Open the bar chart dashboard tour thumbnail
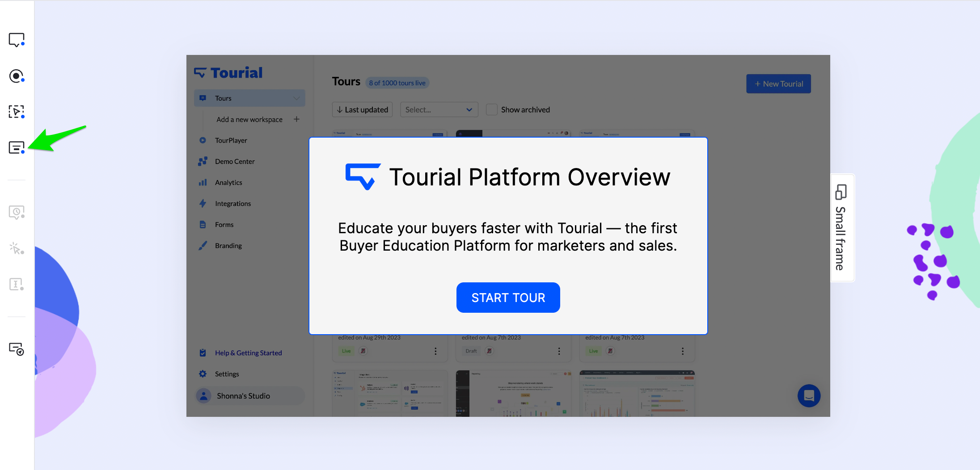The height and width of the screenshot is (470, 980). [637, 394]
